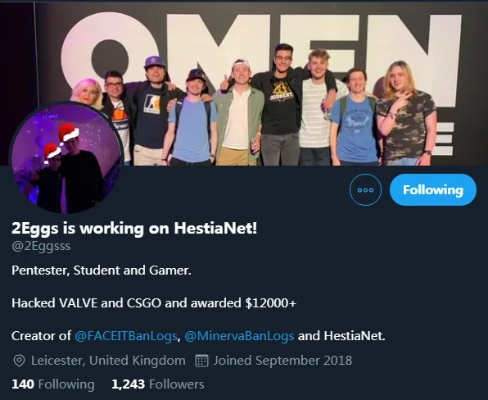Image resolution: width=488 pixels, height=400 pixels.
Task: Open the @FACEITBanLogs mention link
Action: click(126, 336)
